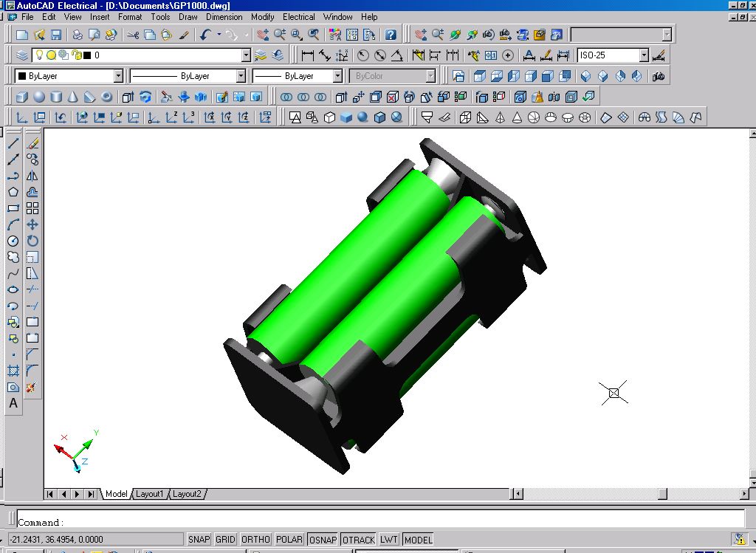
Task: Open the empty combo box on top toolbar
Action: [x=621, y=35]
